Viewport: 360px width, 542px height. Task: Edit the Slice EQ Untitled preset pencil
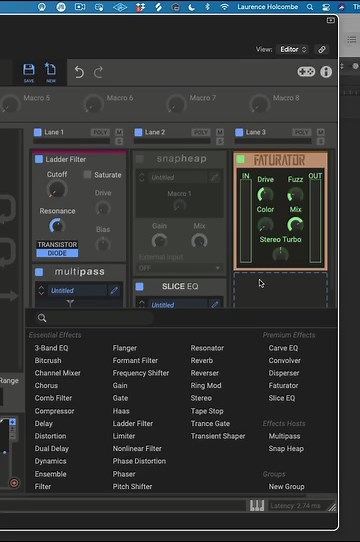tap(214, 305)
